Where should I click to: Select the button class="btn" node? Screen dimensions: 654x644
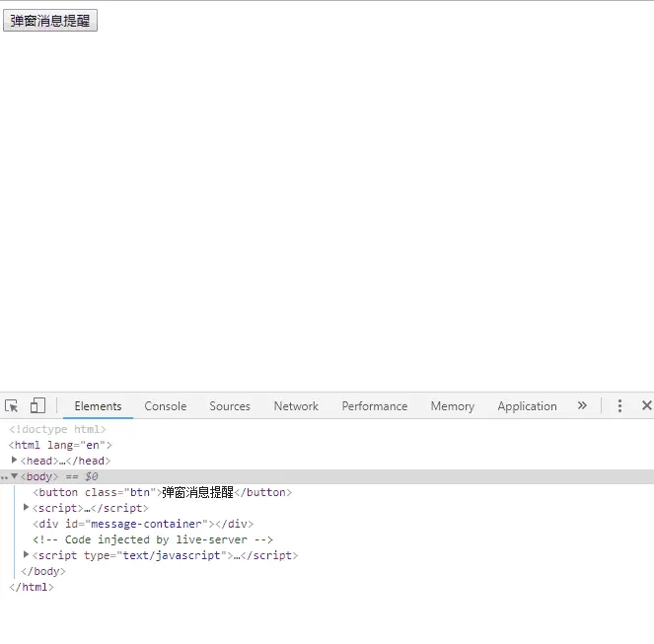pyautogui.click(x=162, y=492)
